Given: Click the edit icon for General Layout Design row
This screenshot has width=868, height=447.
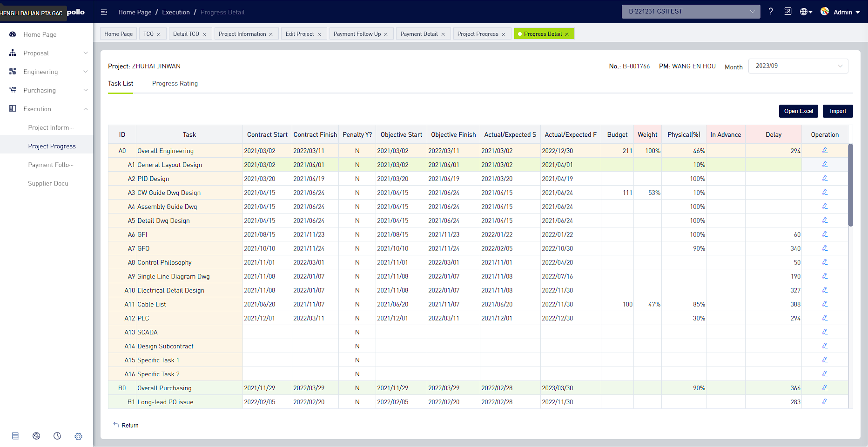Looking at the screenshot, I should point(825,165).
